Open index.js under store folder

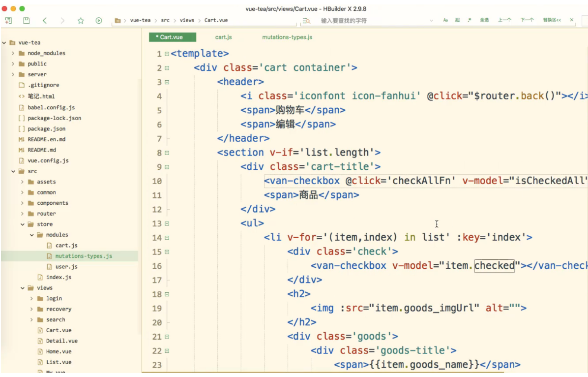click(x=59, y=277)
